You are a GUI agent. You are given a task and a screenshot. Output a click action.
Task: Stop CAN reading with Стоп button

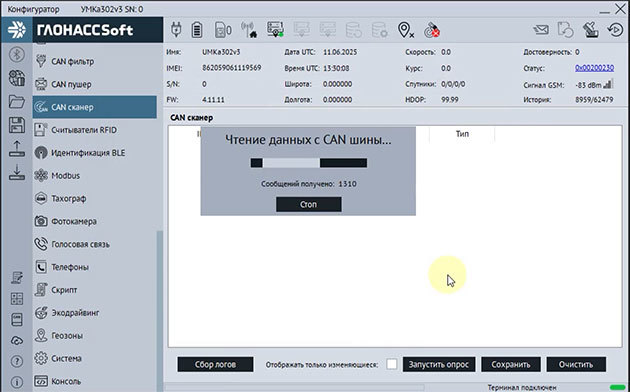pos(309,204)
